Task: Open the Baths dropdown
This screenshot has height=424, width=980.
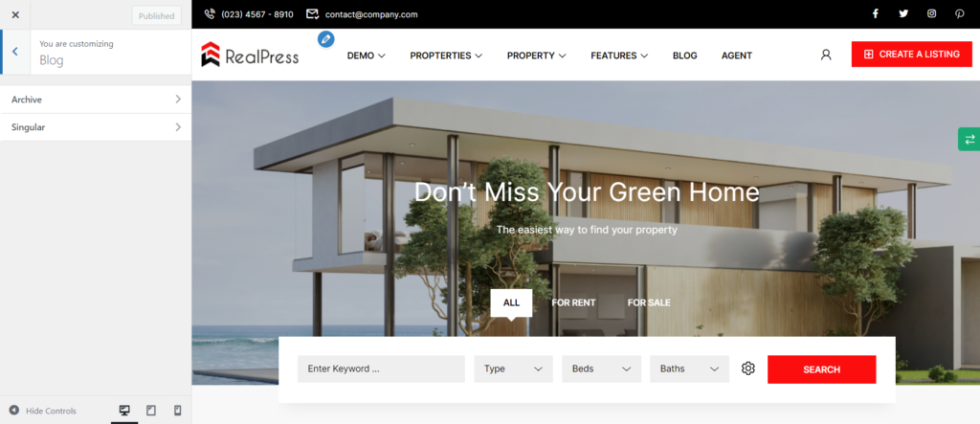Action: click(x=689, y=369)
